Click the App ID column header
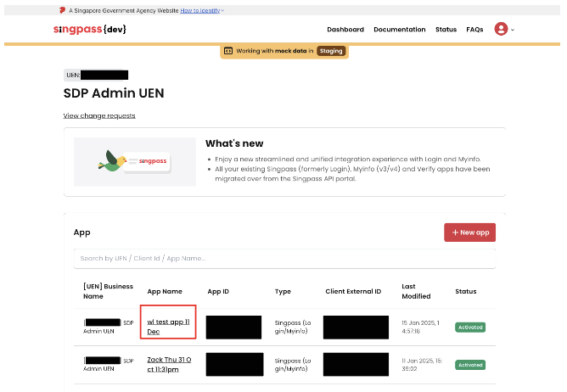This screenshot has height=392, width=567. pyautogui.click(x=218, y=292)
